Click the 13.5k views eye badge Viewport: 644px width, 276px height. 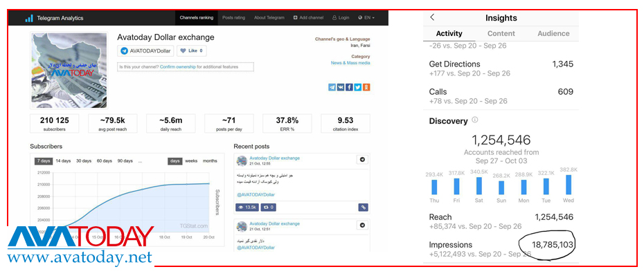(247, 208)
